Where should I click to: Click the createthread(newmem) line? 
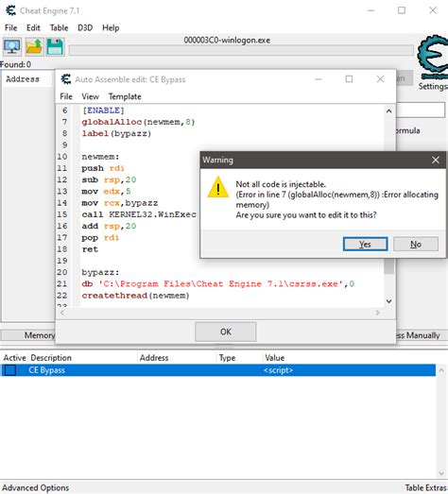[x=135, y=296]
